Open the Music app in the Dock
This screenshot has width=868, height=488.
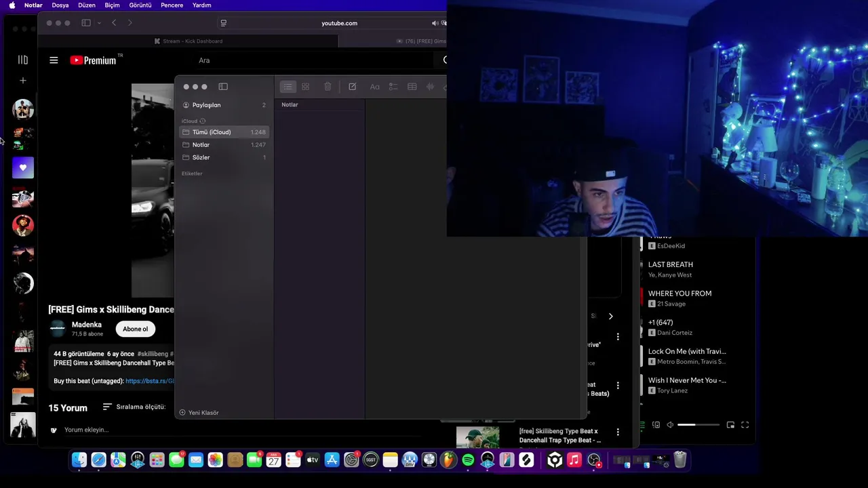tap(574, 460)
